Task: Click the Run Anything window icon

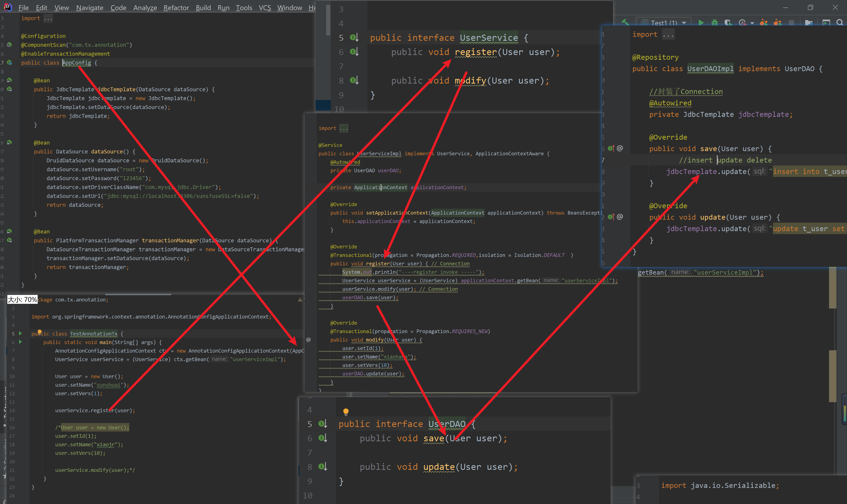Action: click(x=826, y=23)
